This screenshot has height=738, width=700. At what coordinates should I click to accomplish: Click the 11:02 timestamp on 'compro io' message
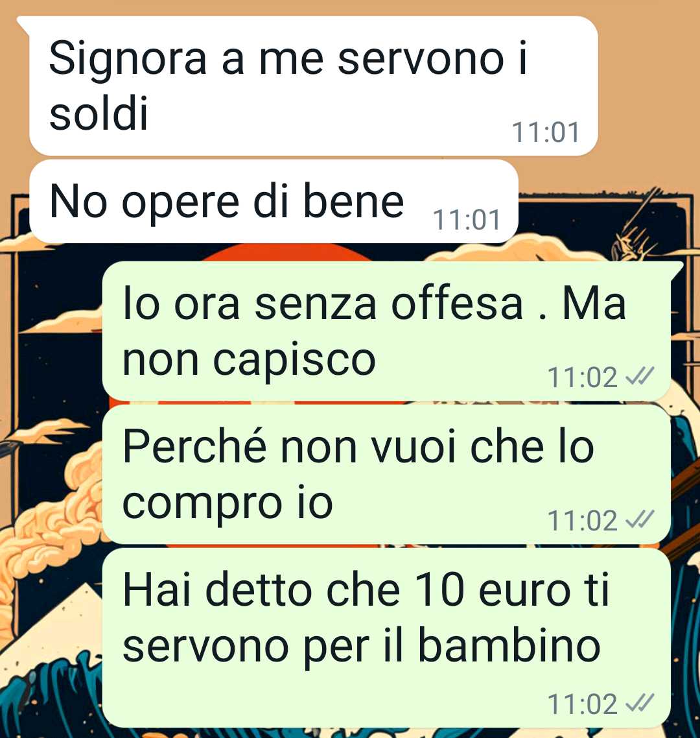pos(583,521)
